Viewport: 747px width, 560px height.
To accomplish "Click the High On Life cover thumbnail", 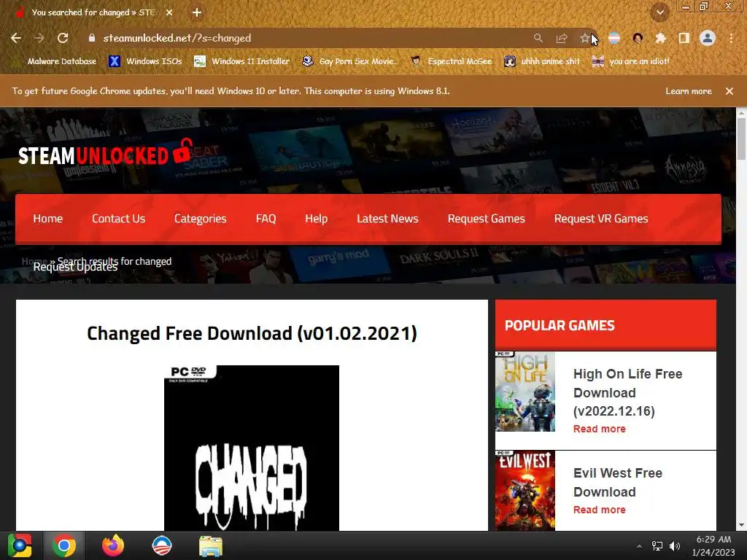I will [525, 392].
